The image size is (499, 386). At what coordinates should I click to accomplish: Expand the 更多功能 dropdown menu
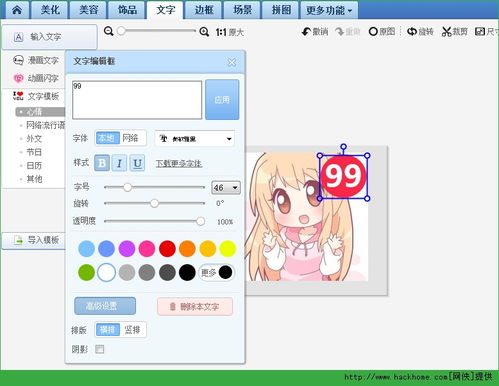coord(329,10)
